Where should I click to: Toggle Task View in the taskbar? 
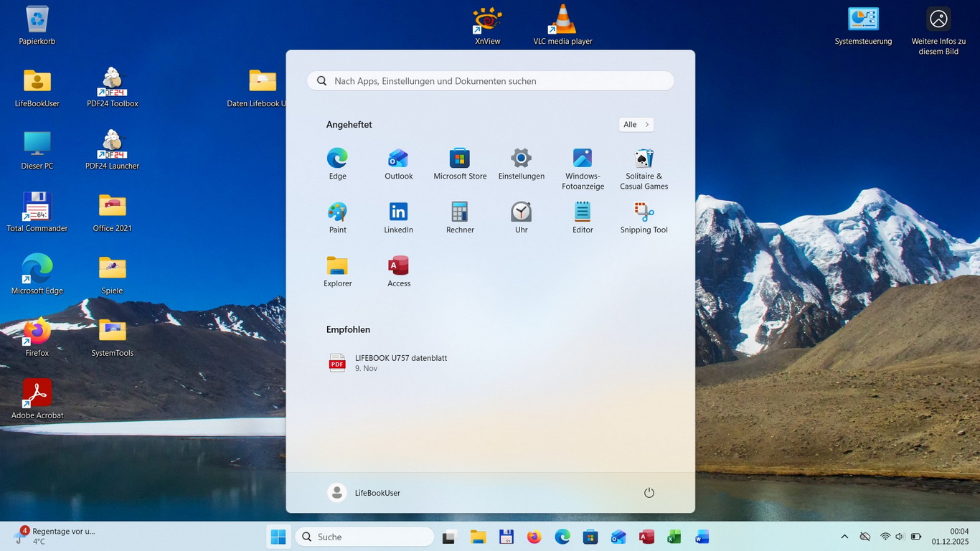450,537
